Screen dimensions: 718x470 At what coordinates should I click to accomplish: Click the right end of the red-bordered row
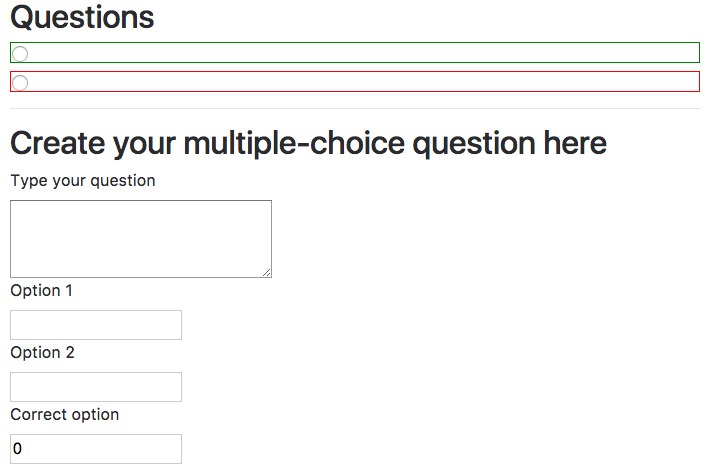pyautogui.click(x=690, y=82)
